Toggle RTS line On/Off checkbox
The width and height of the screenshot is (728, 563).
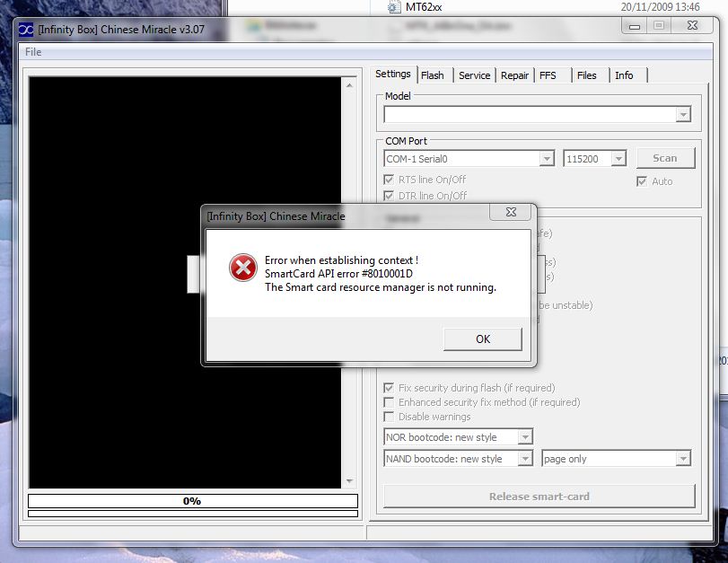(389, 180)
